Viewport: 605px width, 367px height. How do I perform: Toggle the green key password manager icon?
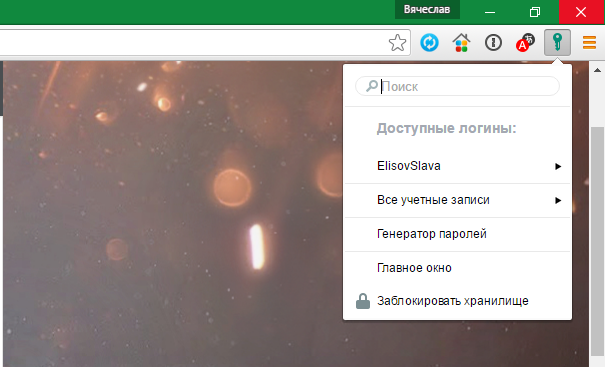pos(557,42)
